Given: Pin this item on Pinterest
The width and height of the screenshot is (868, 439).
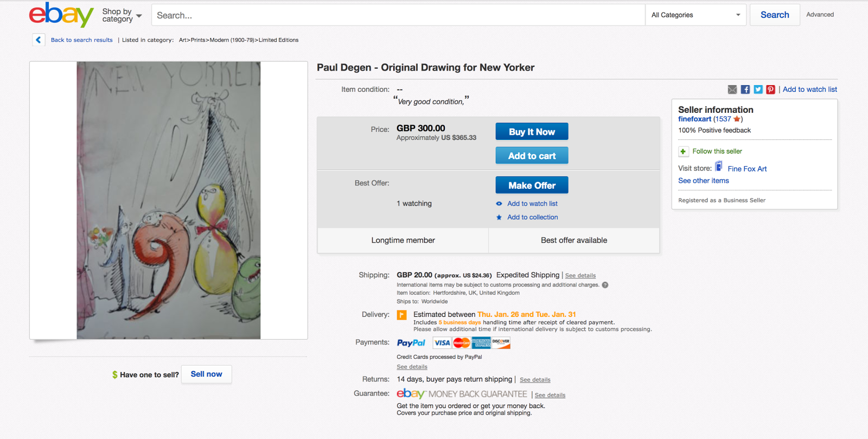Looking at the screenshot, I should pos(770,90).
